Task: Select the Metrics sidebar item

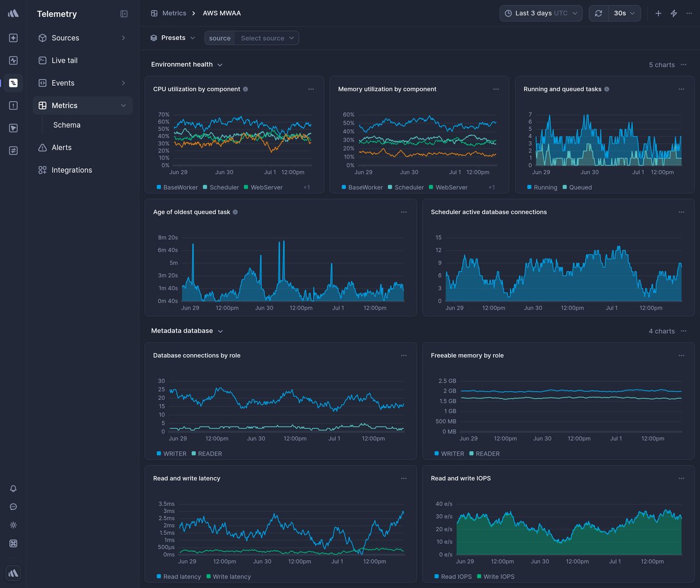Action: (83, 105)
